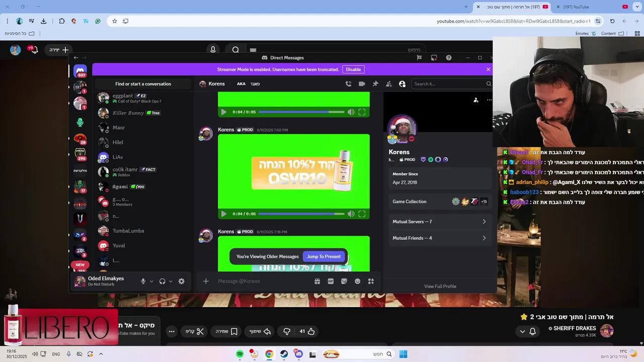Open Discord Direct Messages home button
Viewport: 644px width, 362px height.
tap(80, 71)
